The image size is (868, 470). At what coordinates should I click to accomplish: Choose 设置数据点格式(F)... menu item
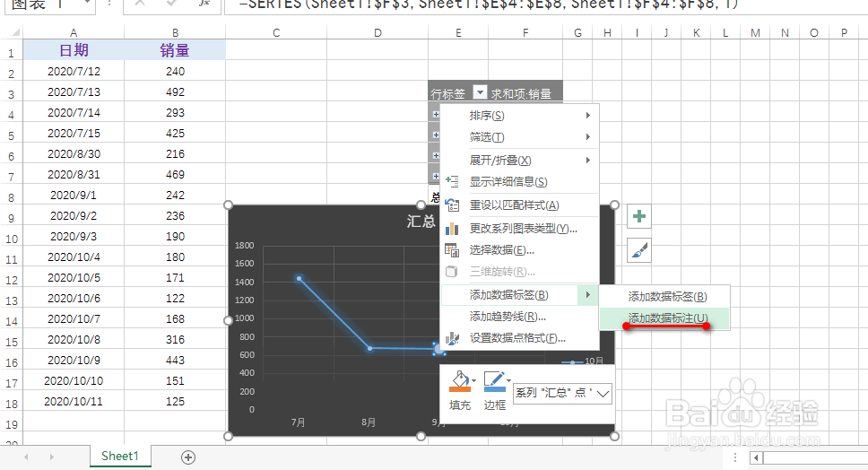click(519, 337)
